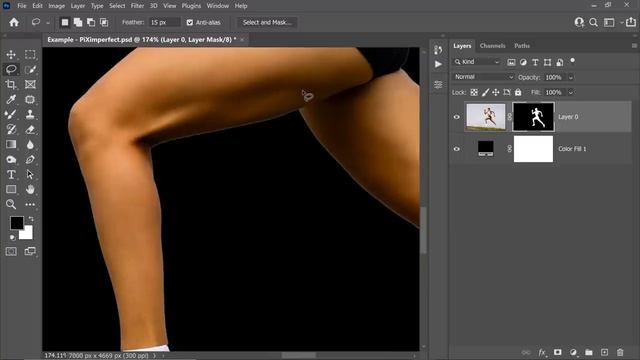Select Layer 0 image thumbnail

(485, 117)
